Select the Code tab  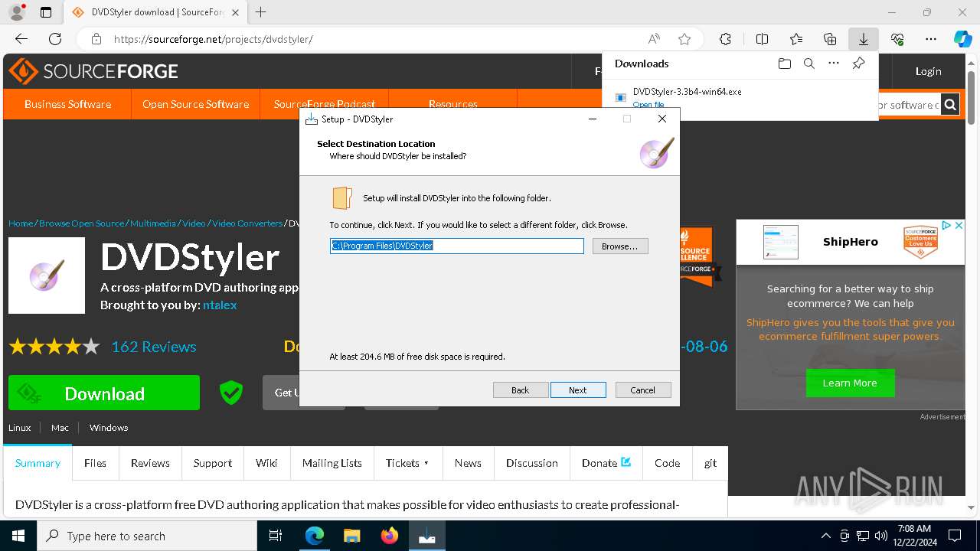click(667, 463)
